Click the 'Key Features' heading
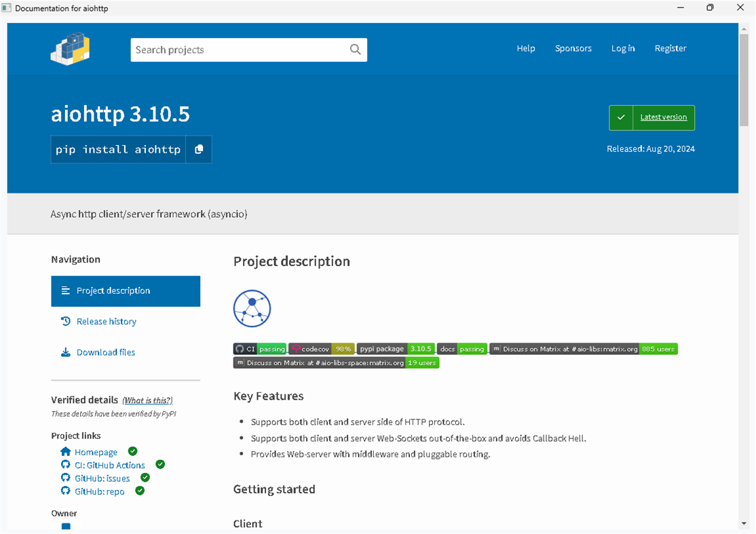The width and height of the screenshot is (756, 534). (269, 396)
